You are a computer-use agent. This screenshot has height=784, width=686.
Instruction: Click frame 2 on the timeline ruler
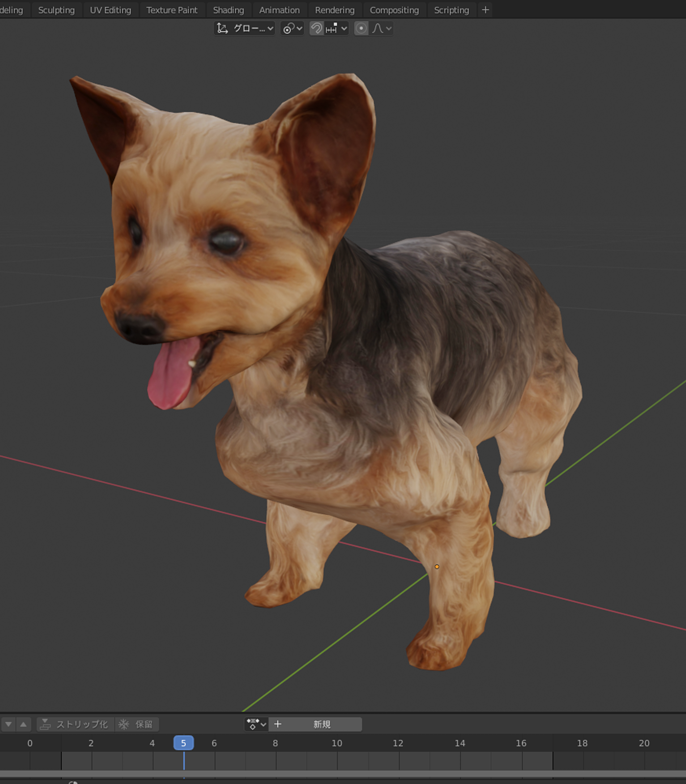tap(91, 743)
